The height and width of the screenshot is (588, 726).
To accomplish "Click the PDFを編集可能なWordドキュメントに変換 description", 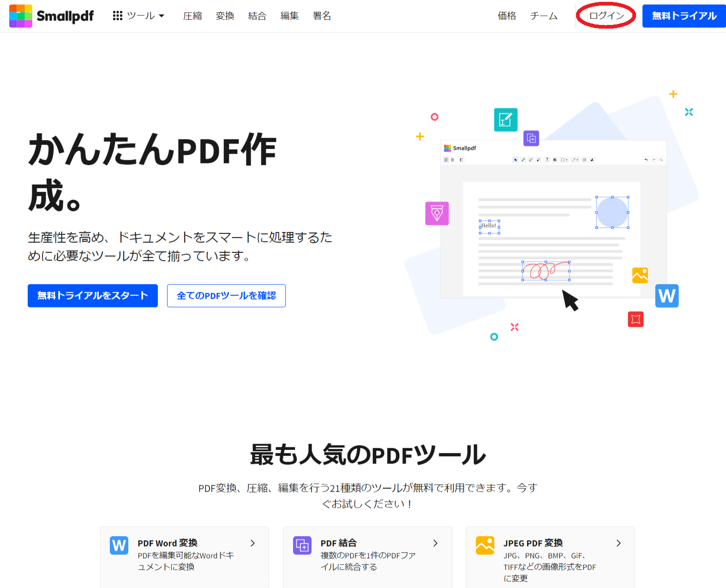I will (186, 561).
